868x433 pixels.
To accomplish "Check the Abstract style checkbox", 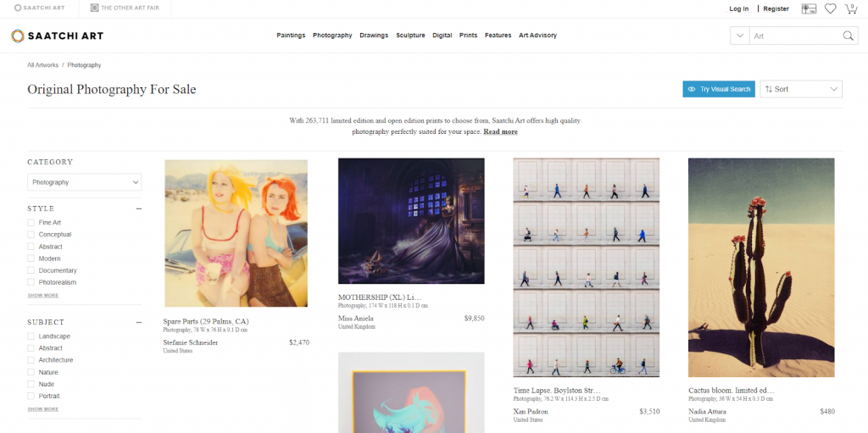I will 31,247.
